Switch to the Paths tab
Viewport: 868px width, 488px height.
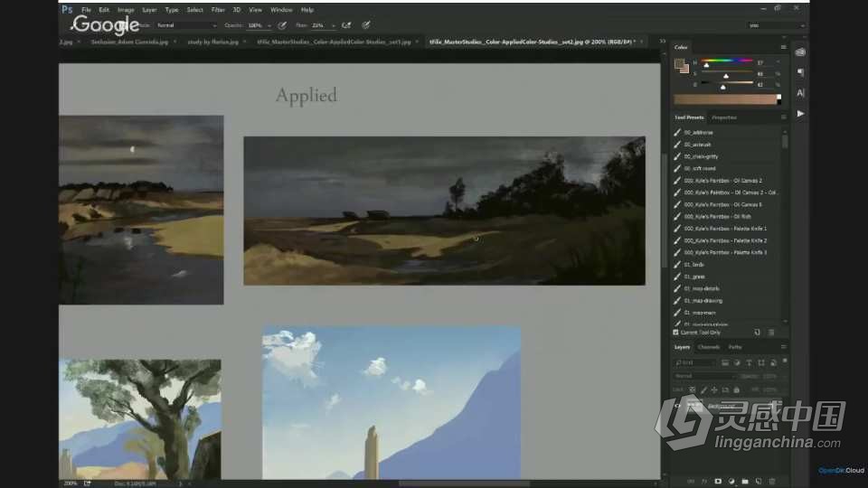coord(735,347)
